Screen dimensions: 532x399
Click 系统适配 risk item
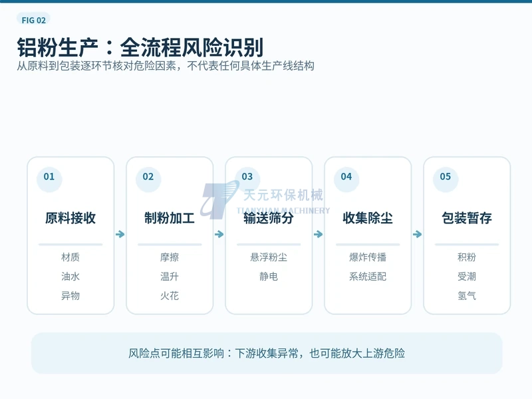(368, 277)
